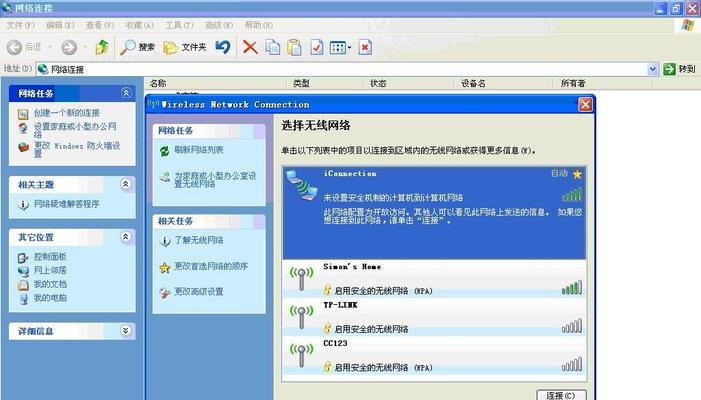Click the 连接(C) connect button
Image resolution: width=701 pixels, height=400 pixels.
(x=561, y=395)
